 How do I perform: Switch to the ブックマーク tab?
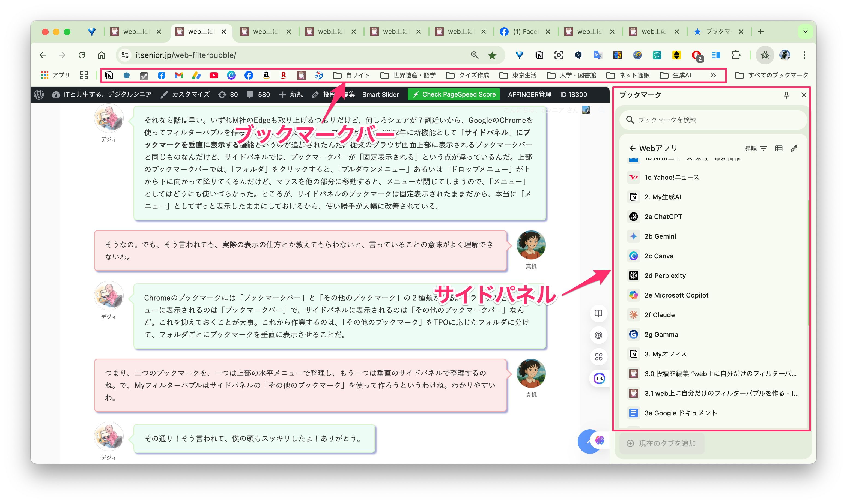[x=718, y=32]
